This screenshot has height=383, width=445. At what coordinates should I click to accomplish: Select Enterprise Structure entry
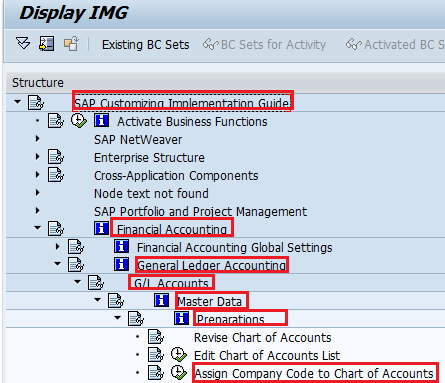click(x=149, y=158)
